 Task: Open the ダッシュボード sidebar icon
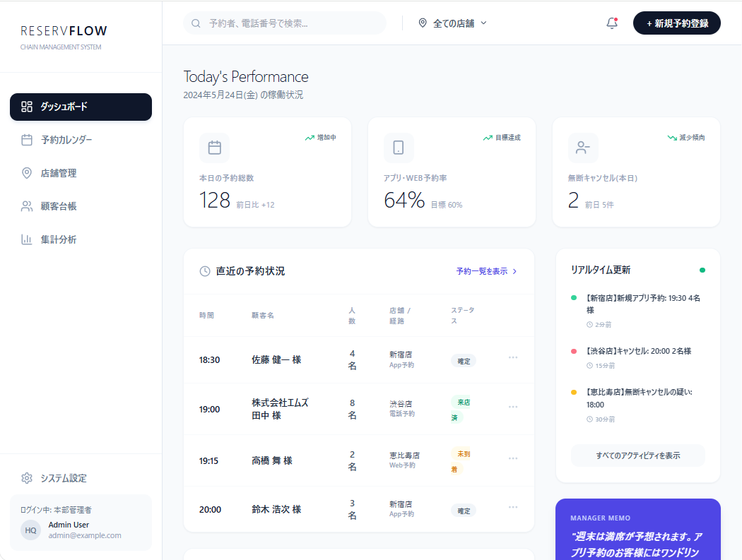coord(27,107)
